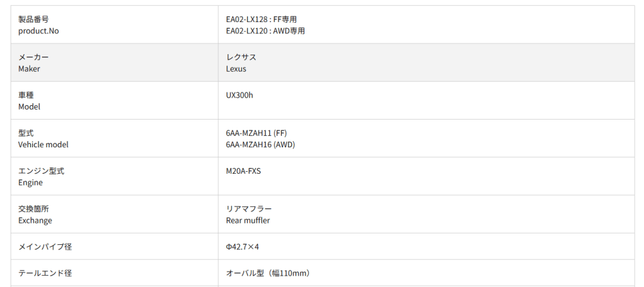Click the UX300h model value
This screenshot has height=287, width=644.
tap(239, 95)
